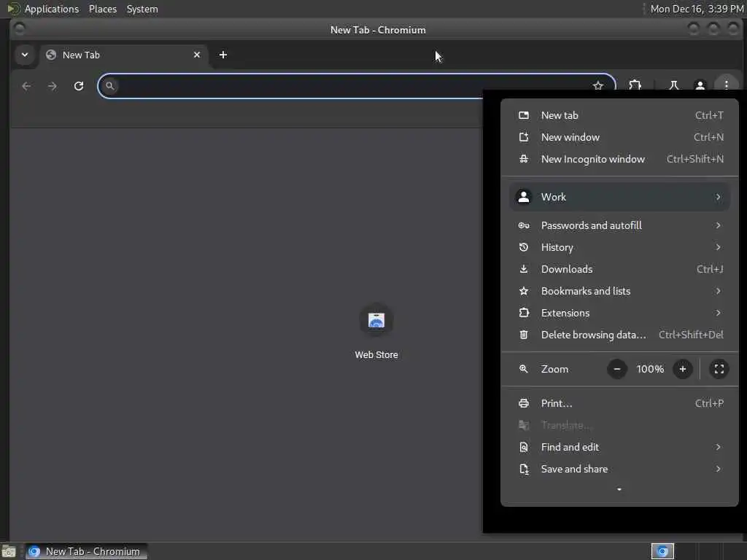
Task: Expand the Passwords and autofill arrow
Action: tap(718, 225)
